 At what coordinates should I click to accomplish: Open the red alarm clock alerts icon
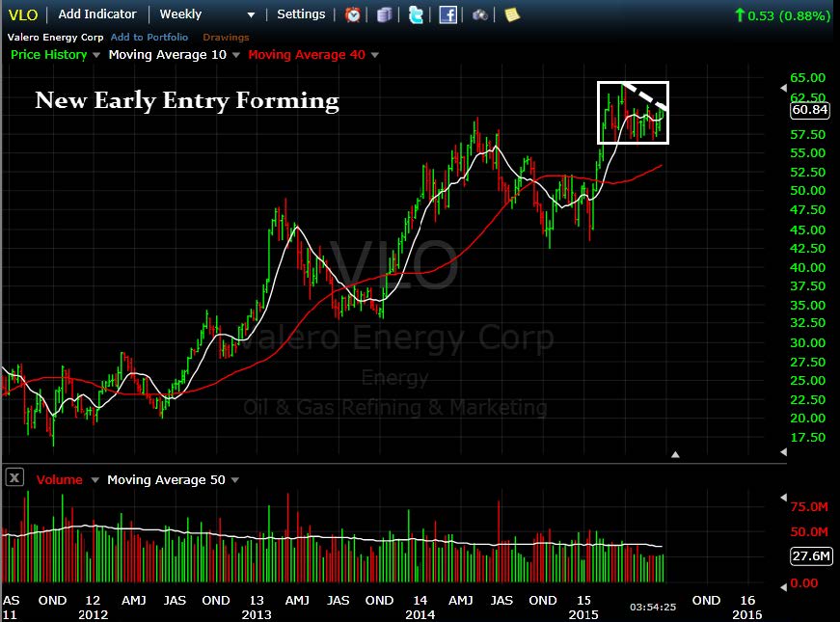click(x=353, y=15)
